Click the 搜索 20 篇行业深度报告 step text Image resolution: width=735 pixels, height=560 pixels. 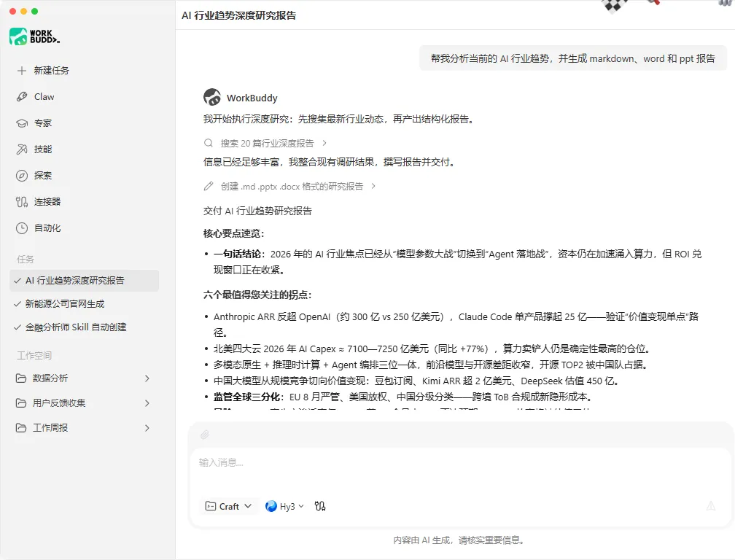click(x=267, y=143)
